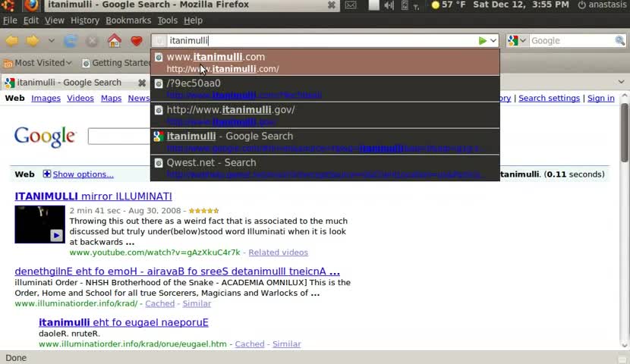Open Similar link for eugael.htm result
This screenshot has width=630, height=364.
286,344
